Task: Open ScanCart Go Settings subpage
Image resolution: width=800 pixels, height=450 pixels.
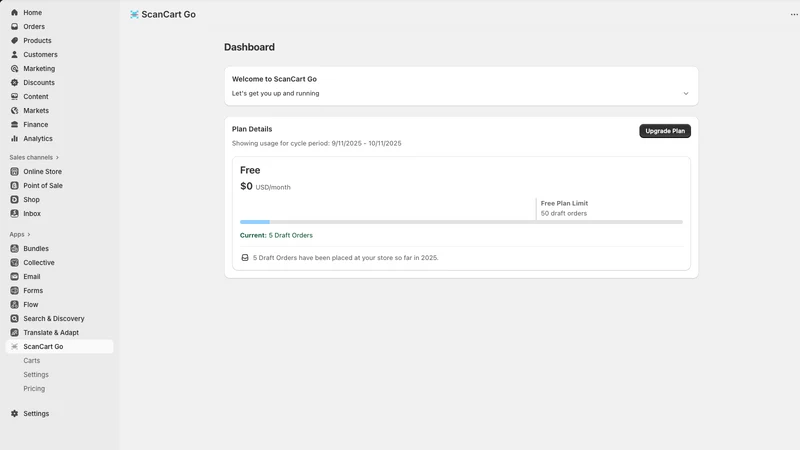Action: click(36, 374)
